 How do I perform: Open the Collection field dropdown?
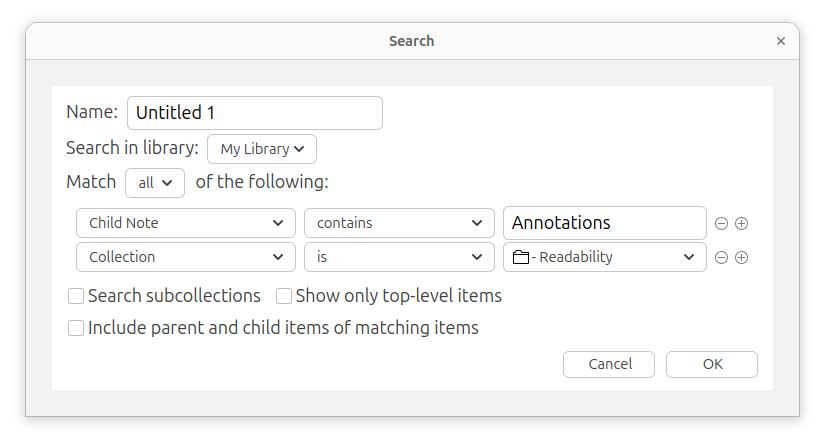pyautogui.click(x=186, y=257)
